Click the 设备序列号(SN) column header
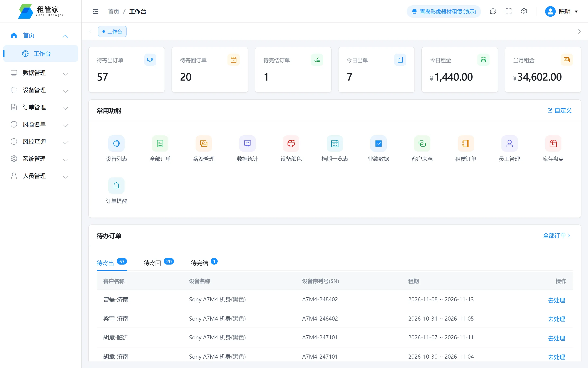This screenshot has height=368, width=588. [x=321, y=281]
